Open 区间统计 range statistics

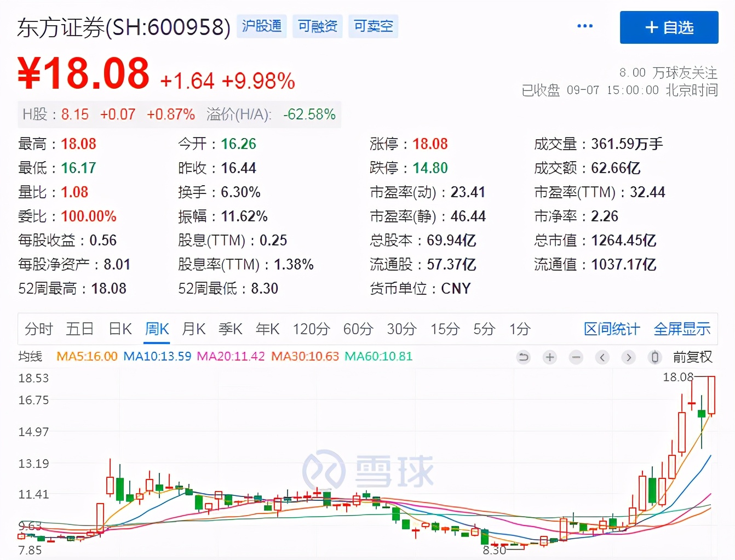(x=612, y=329)
